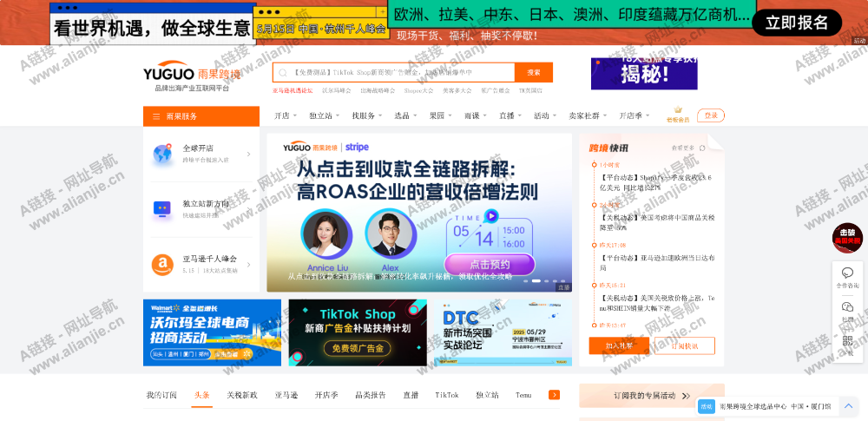Image resolution: width=868 pixels, height=421 pixels.
Task: Click the crown 老板会员 icon
Action: point(678,110)
